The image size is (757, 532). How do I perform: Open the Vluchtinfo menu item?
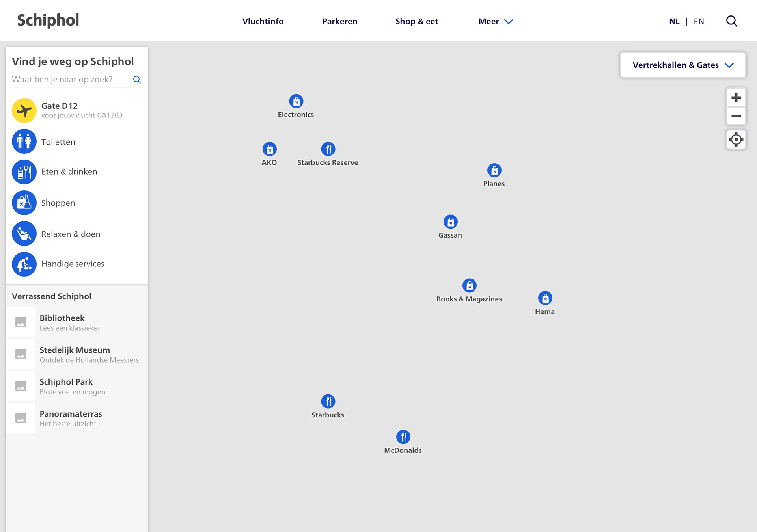click(263, 21)
